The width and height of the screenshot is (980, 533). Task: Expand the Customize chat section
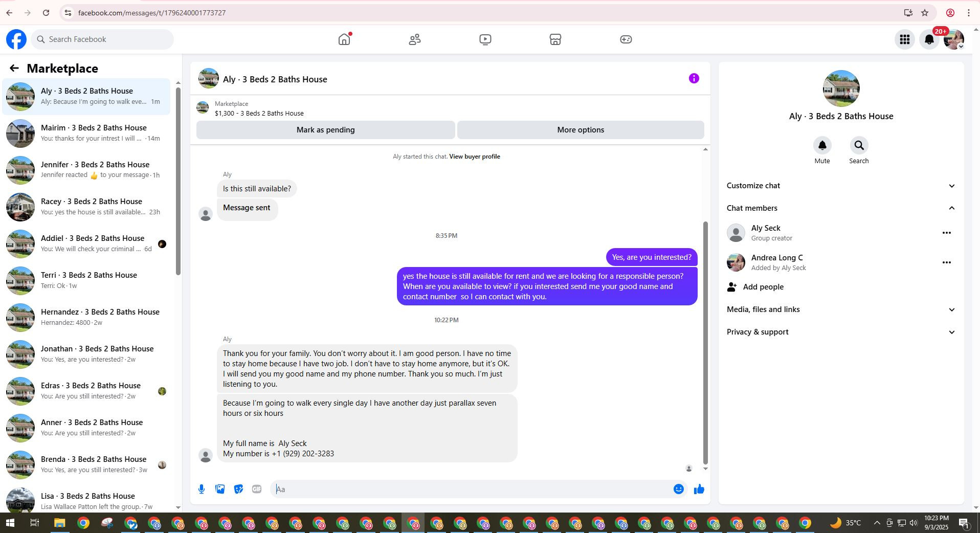tap(841, 186)
